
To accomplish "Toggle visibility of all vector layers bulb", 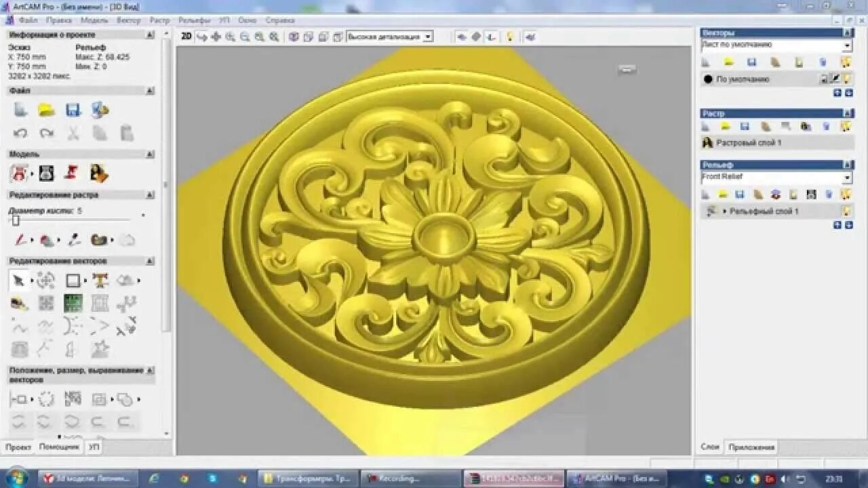I will 846,62.
